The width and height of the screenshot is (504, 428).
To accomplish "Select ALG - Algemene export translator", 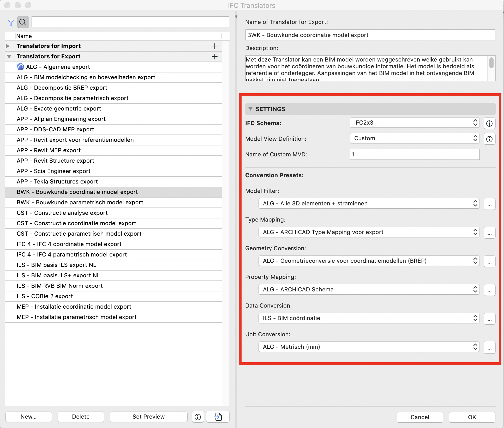I will pyautogui.click(x=113, y=67).
